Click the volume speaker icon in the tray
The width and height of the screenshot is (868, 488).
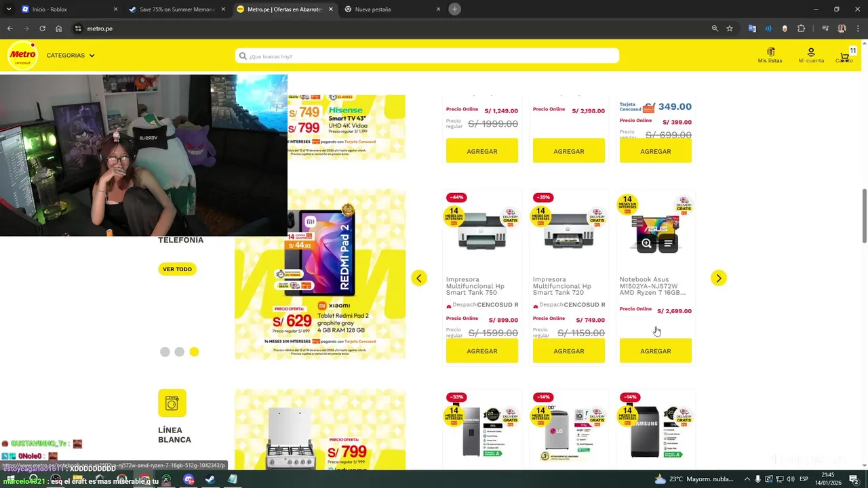point(790,479)
